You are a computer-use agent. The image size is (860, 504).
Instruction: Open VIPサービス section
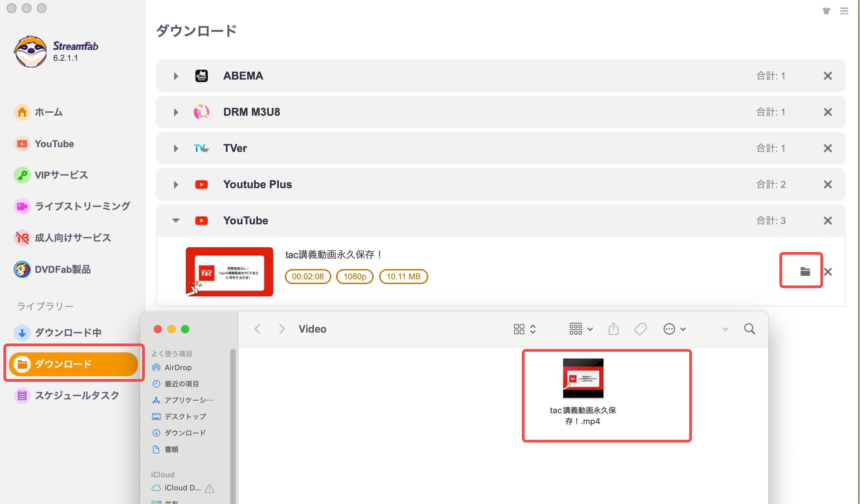(x=51, y=175)
